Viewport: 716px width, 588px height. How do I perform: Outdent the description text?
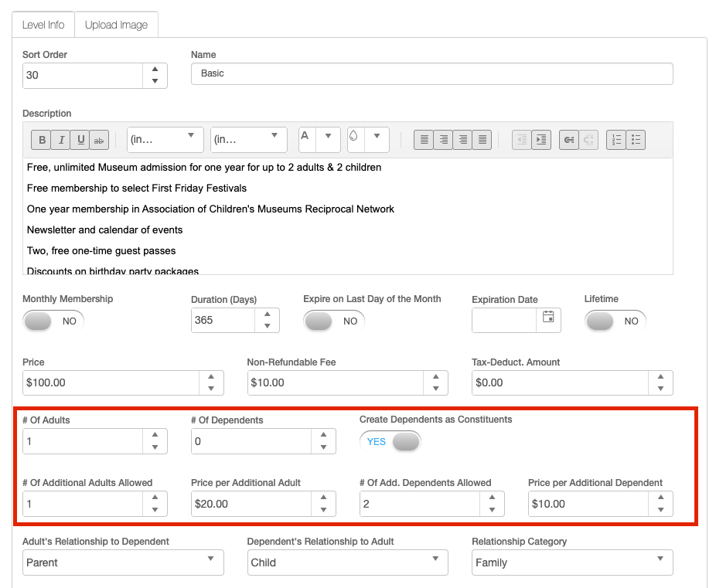coord(522,140)
